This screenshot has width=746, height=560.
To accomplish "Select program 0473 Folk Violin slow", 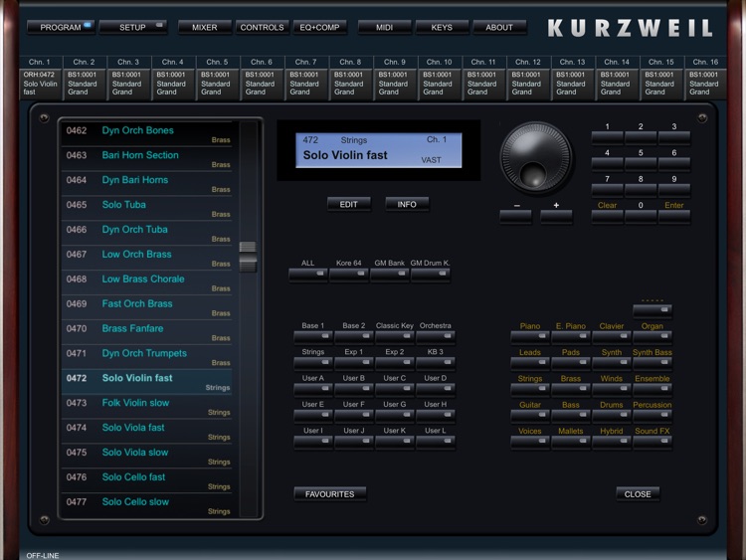I will coord(146,406).
